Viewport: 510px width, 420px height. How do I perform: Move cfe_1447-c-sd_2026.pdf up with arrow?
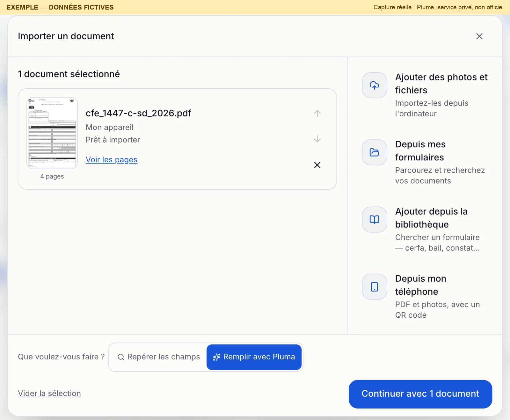click(x=317, y=113)
